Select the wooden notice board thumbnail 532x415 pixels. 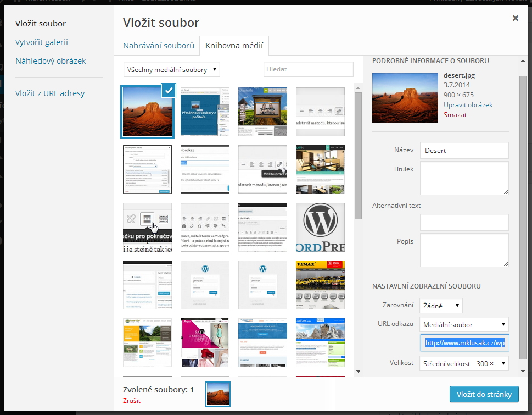click(x=262, y=112)
